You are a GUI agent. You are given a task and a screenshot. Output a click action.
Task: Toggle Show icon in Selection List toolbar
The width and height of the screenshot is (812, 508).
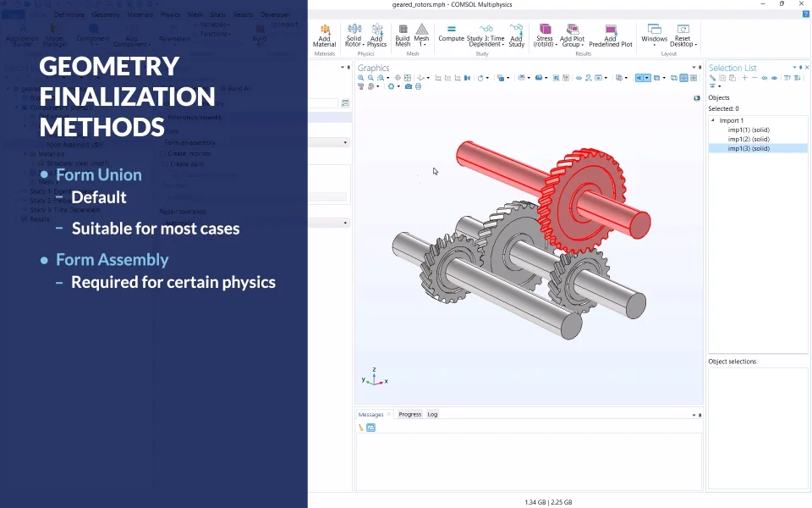(x=775, y=78)
